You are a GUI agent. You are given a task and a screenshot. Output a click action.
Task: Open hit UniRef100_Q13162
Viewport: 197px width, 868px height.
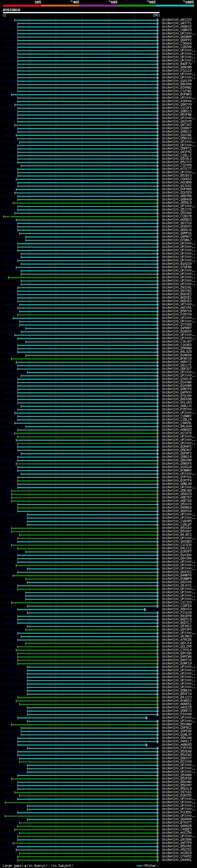pos(176,186)
